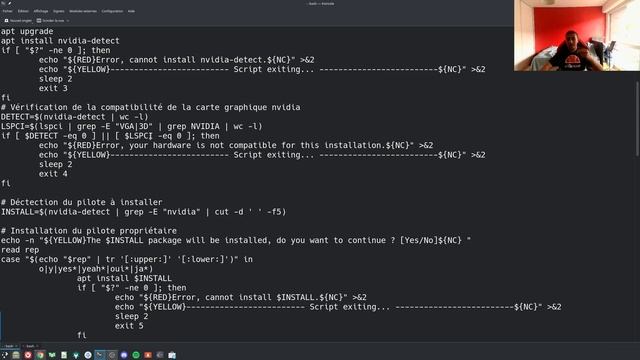Open the Modules externes menu
This screenshot has height=360, width=640.
coord(83,11)
